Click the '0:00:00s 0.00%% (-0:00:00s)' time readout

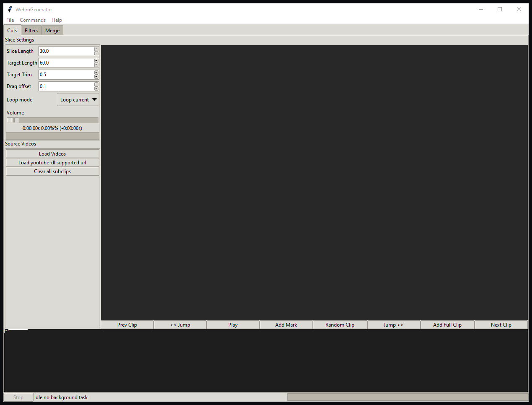(x=52, y=128)
